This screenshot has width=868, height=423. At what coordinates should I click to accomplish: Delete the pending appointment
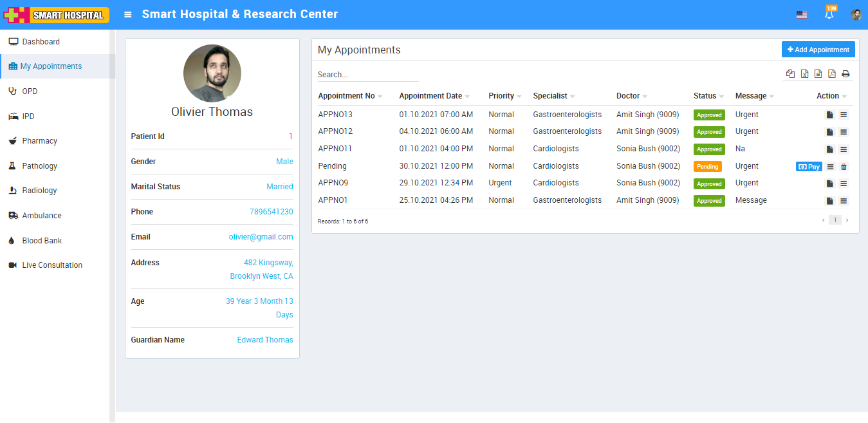pyautogui.click(x=844, y=167)
